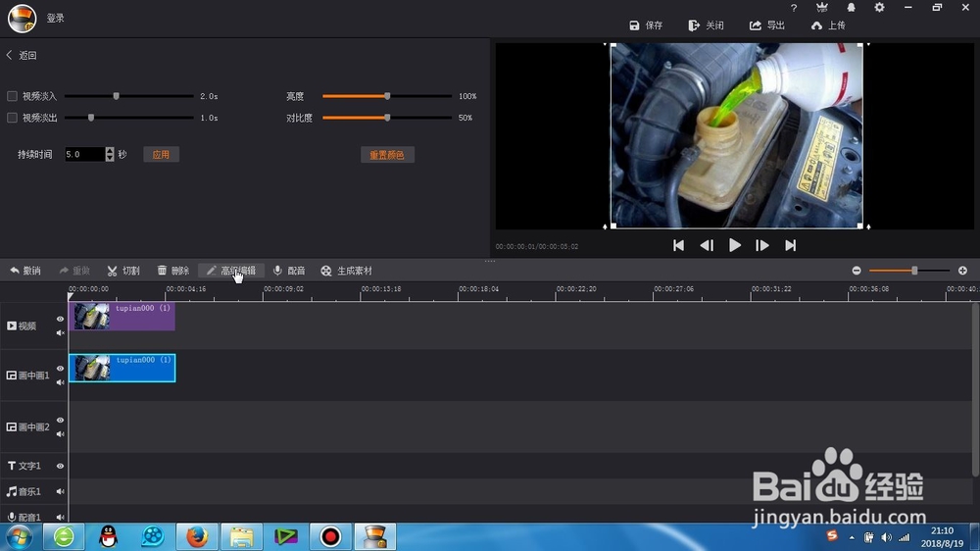Viewport: 980px width, 551px height.
Task: Adjust the 对比度 contrast slider
Action: click(387, 118)
